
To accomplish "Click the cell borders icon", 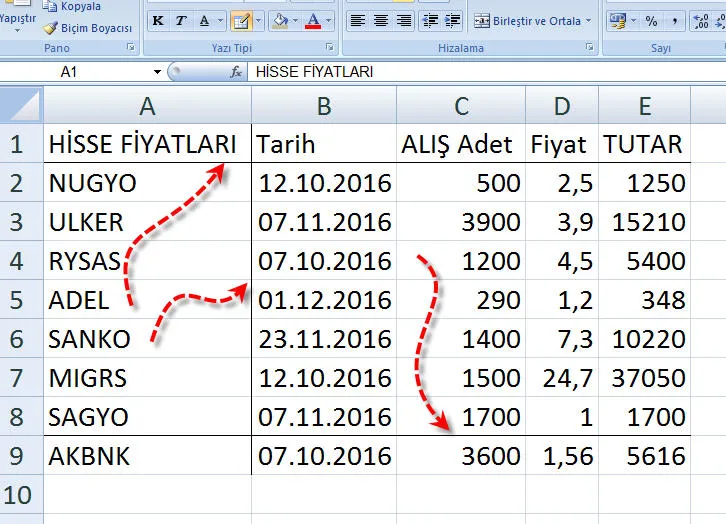I will [240, 21].
